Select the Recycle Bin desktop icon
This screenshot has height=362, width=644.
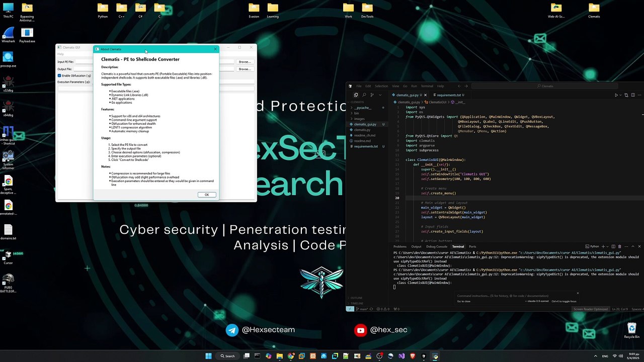point(632,330)
